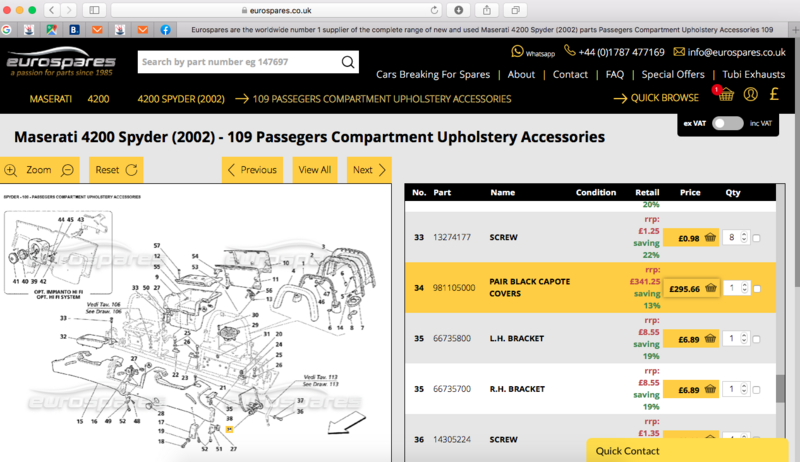
Task: Open QUICK BROWSE
Action: click(656, 98)
